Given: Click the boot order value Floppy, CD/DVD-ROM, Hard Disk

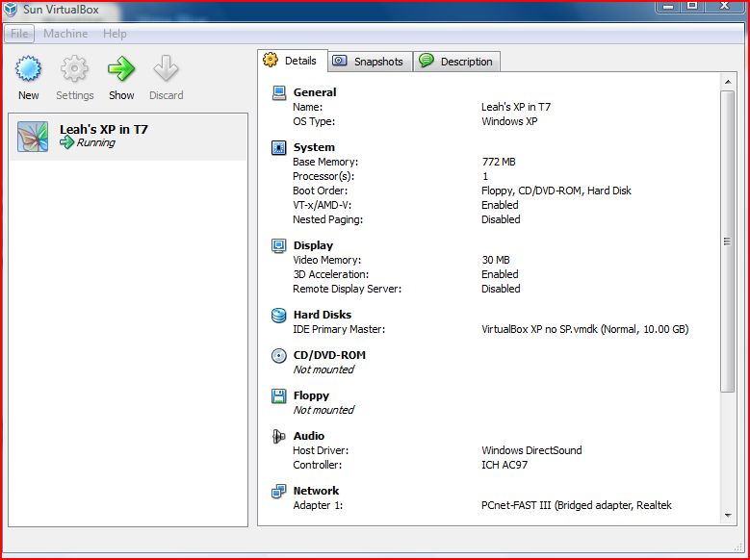Looking at the screenshot, I should [556, 191].
